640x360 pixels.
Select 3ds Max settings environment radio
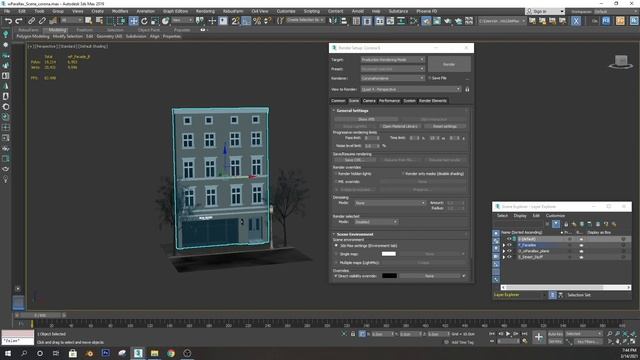point(336,246)
